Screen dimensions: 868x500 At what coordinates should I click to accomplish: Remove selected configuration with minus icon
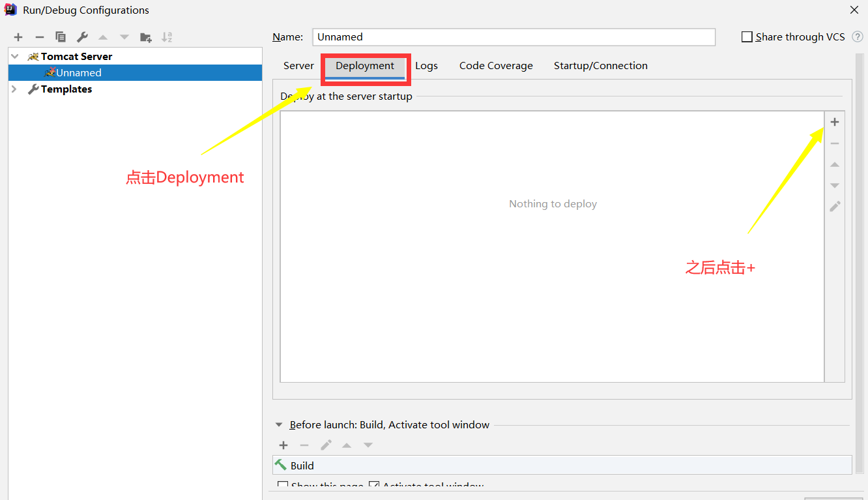coord(40,37)
